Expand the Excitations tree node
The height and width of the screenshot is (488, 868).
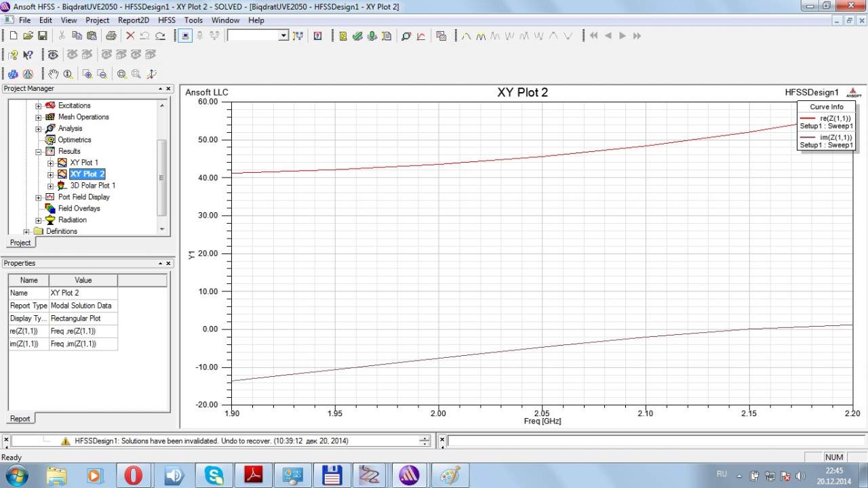pos(39,106)
